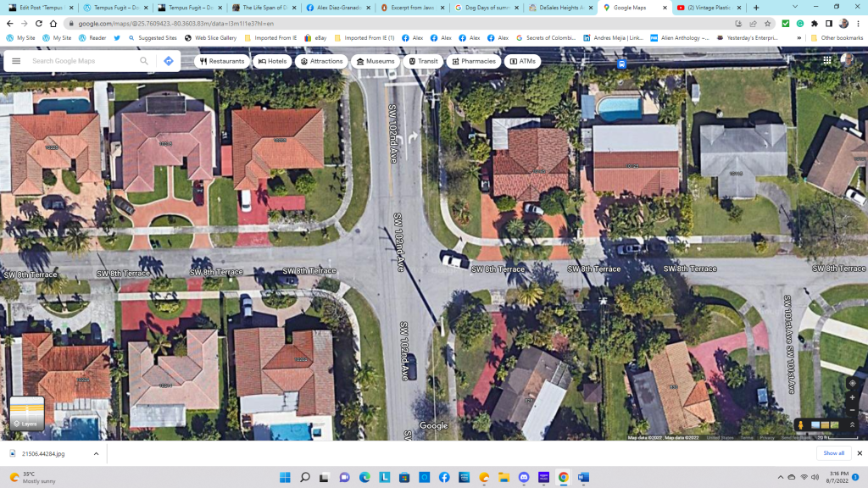Screen dimensions: 868x488
Task: Open Windows Start menu
Action: (284, 477)
